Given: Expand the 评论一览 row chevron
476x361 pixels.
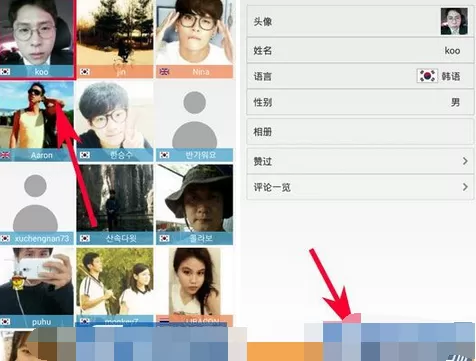Looking at the screenshot, I should (465, 187).
